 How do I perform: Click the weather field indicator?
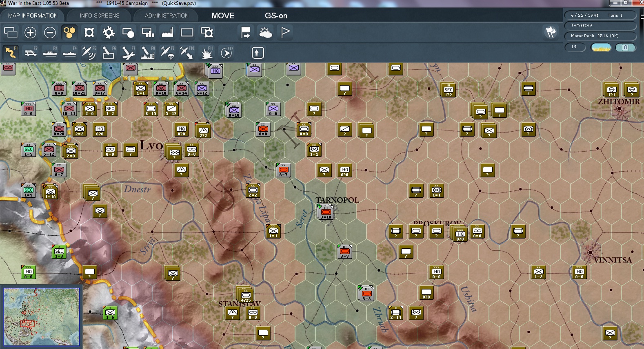(601, 47)
